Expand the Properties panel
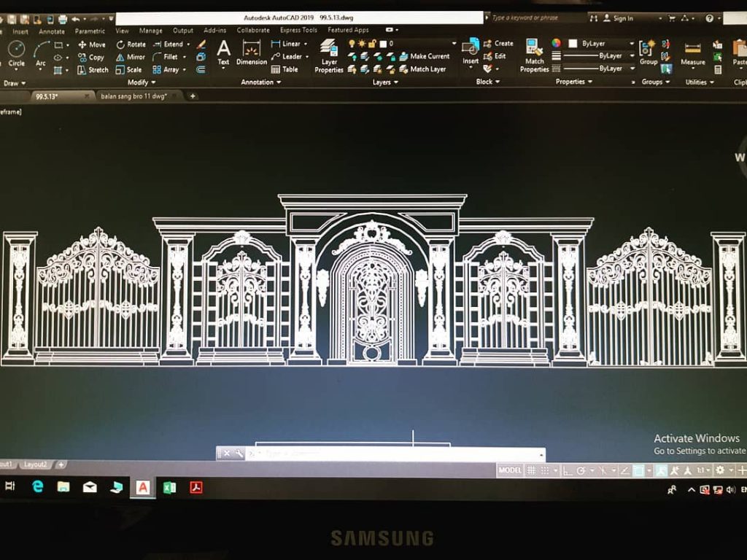This screenshot has height=560, width=747. pyautogui.click(x=574, y=82)
